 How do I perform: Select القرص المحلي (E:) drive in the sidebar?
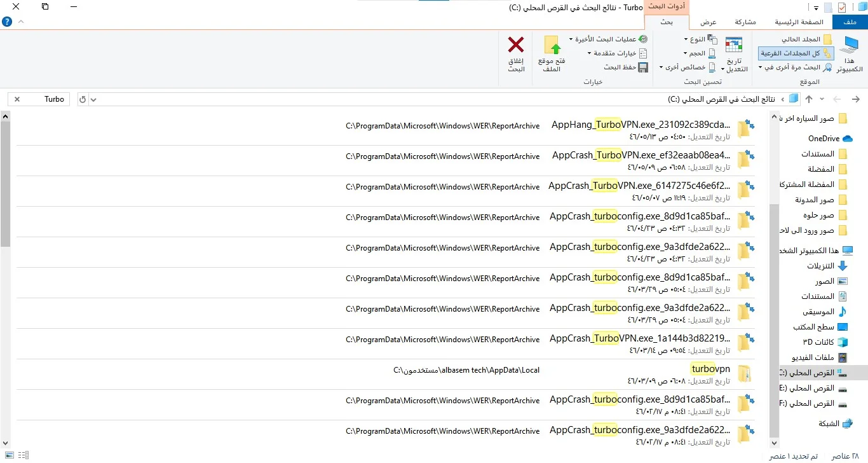coord(813,388)
